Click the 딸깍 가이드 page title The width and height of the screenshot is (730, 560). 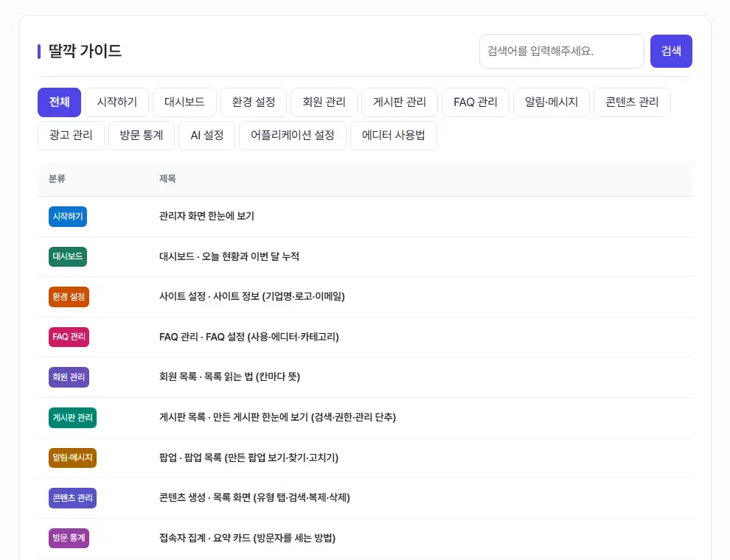coord(86,51)
